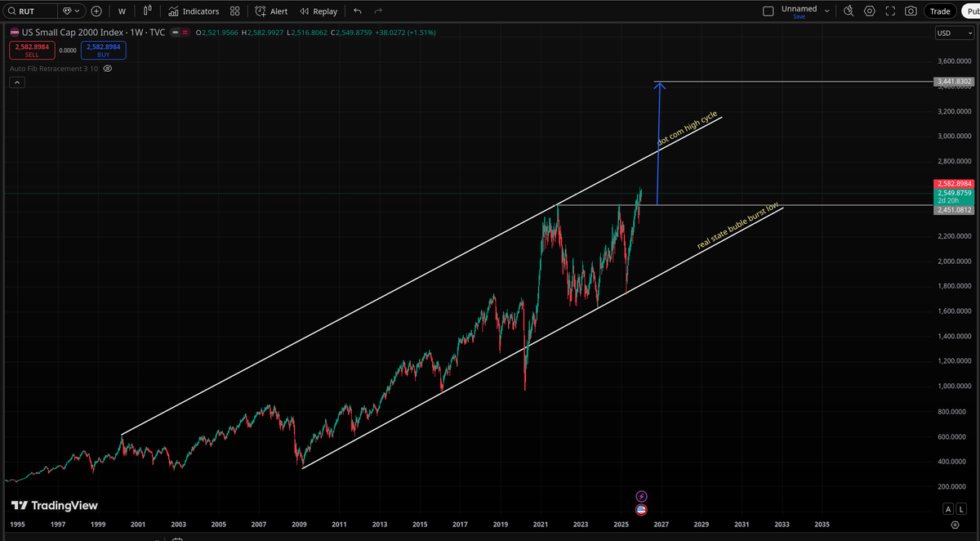
Task: Redo the last chart action
Action: [x=378, y=11]
